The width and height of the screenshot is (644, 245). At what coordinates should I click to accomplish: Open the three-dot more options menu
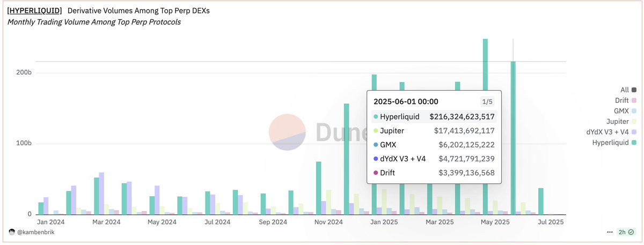tap(610, 232)
